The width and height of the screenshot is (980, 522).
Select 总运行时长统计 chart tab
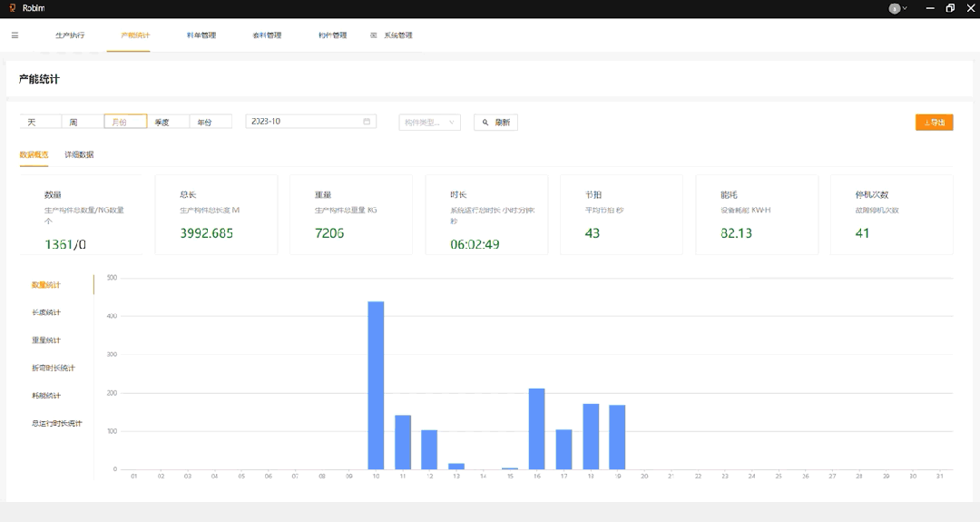click(x=57, y=424)
